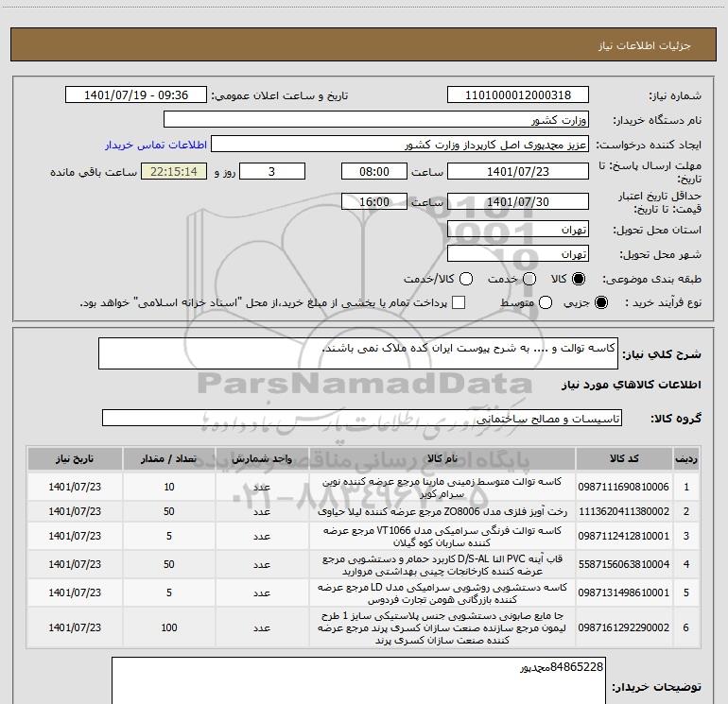Click the page title جزئیات اطلاعات نیاز
Screen dimensions: 728x704
pyautogui.click(x=645, y=45)
